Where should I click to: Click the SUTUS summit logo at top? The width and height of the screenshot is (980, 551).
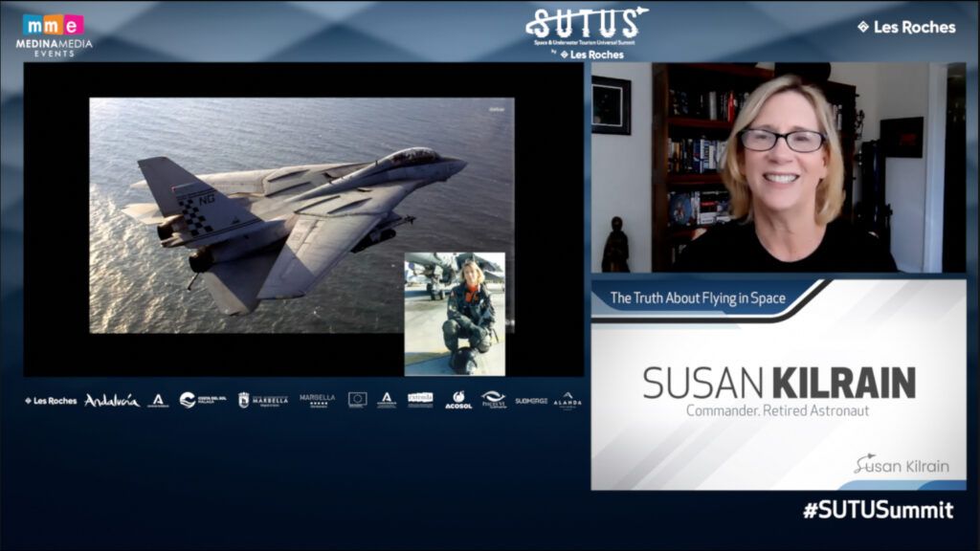coord(587,26)
